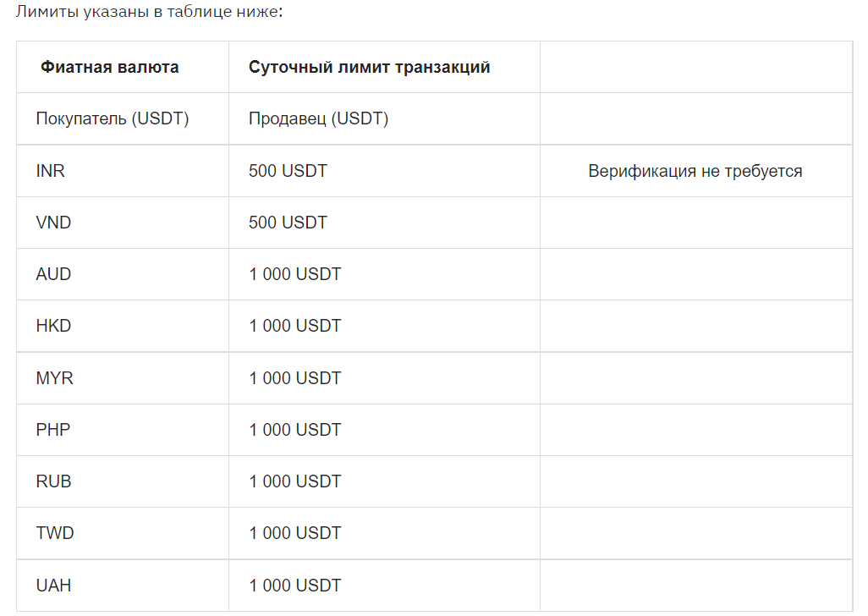The height and width of the screenshot is (616, 868).
Task: Select the RUB currency cell
Action: pos(53,481)
